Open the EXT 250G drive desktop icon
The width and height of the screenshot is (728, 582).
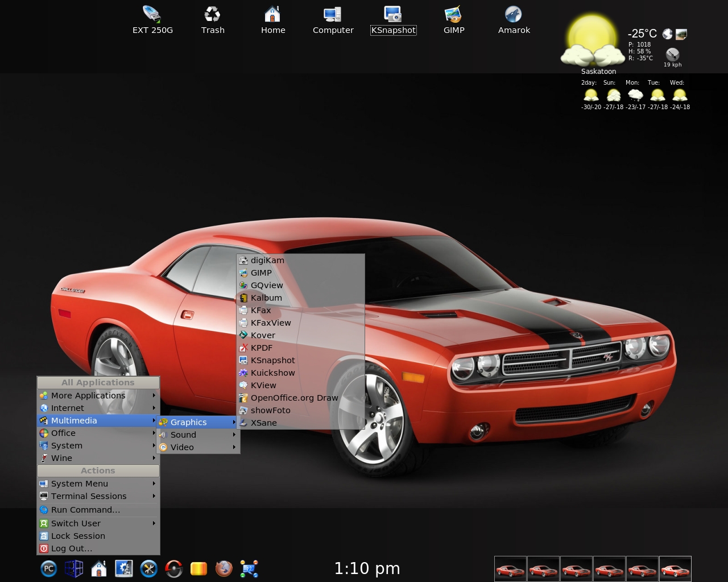152,19
